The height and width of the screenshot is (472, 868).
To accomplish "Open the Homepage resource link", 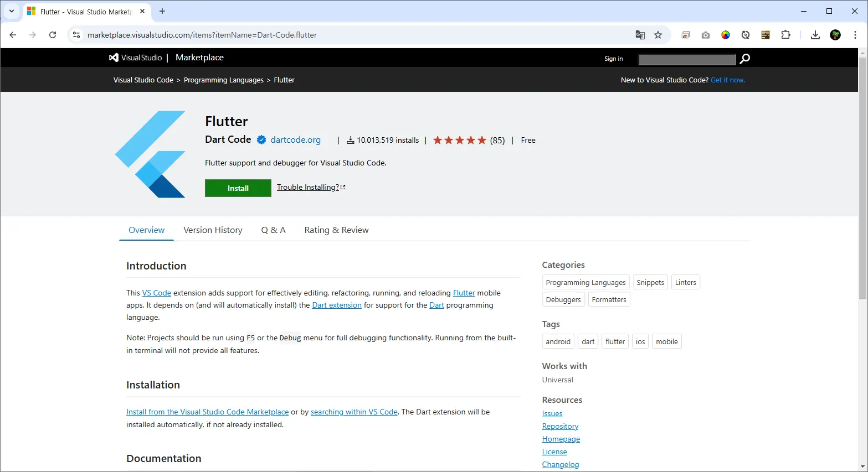I will click(561, 439).
